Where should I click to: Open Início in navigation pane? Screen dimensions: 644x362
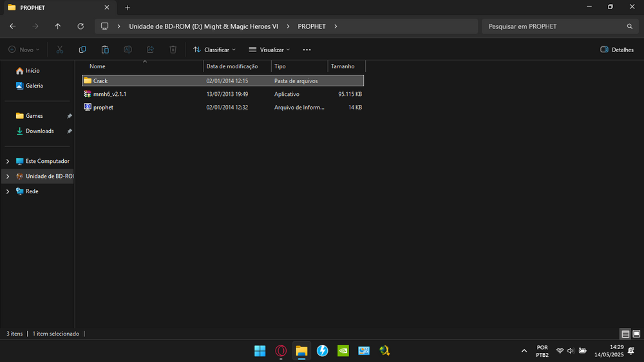[32, 71]
